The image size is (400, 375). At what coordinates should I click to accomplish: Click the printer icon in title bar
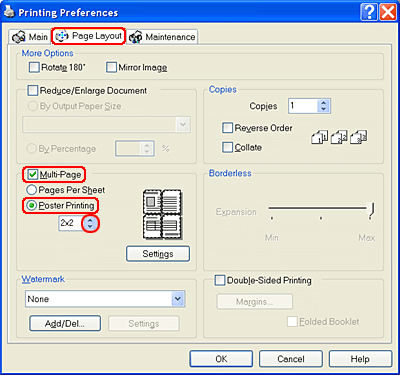(9, 12)
